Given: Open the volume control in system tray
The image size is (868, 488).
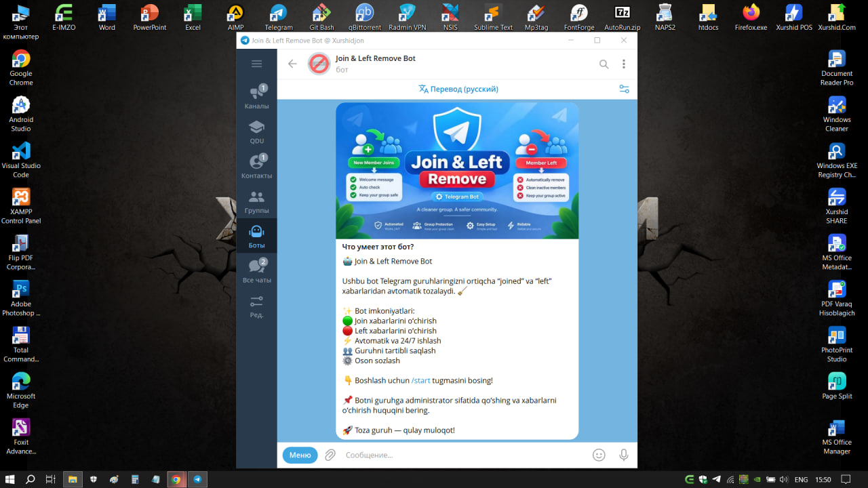Looking at the screenshot, I should [783, 479].
